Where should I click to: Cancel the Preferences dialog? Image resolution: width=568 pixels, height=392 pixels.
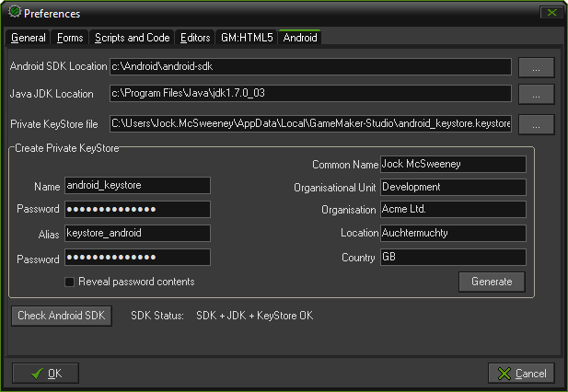[521, 373]
